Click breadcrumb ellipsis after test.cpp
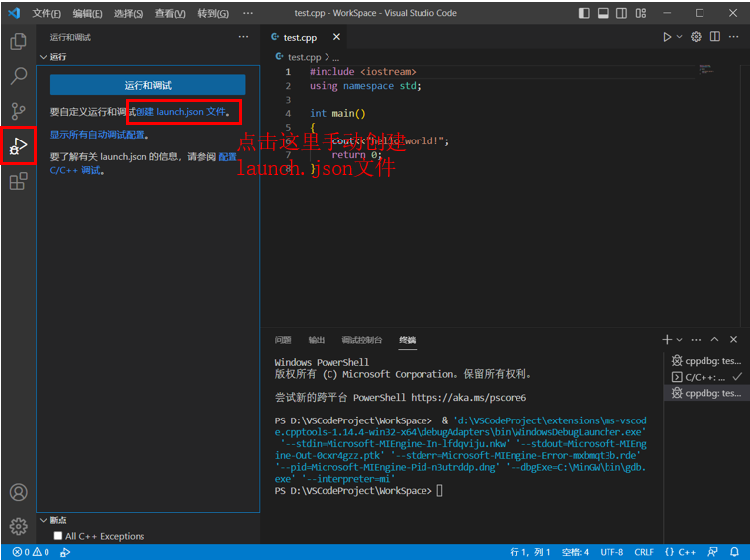Image resolution: width=750 pixels, height=560 pixels. (x=335, y=58)
